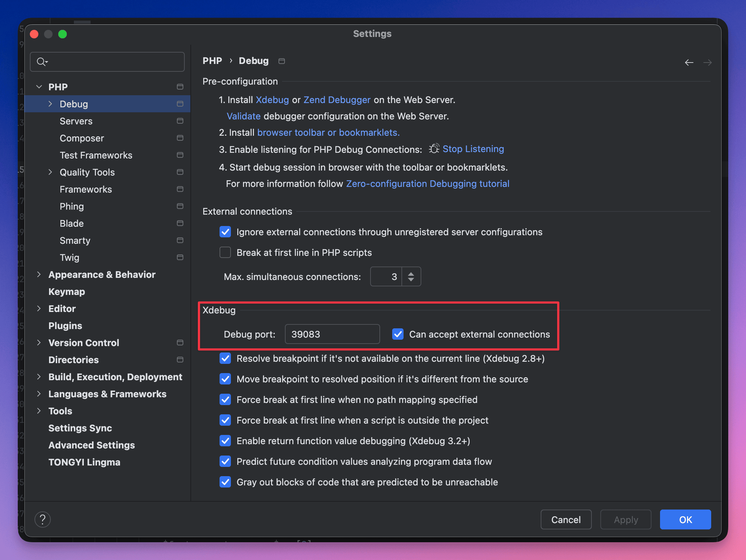Click the PHP tree collapse icon

coord(38,86)
